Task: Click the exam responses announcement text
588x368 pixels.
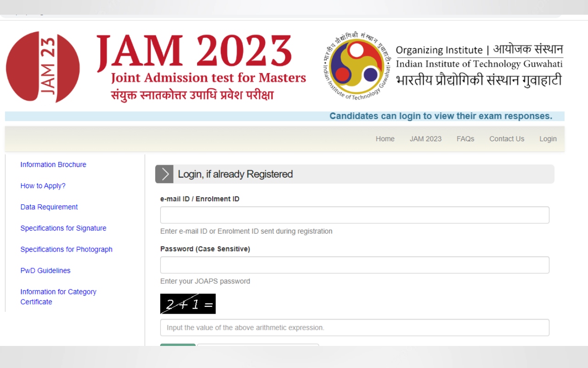Action: point(441,116)
